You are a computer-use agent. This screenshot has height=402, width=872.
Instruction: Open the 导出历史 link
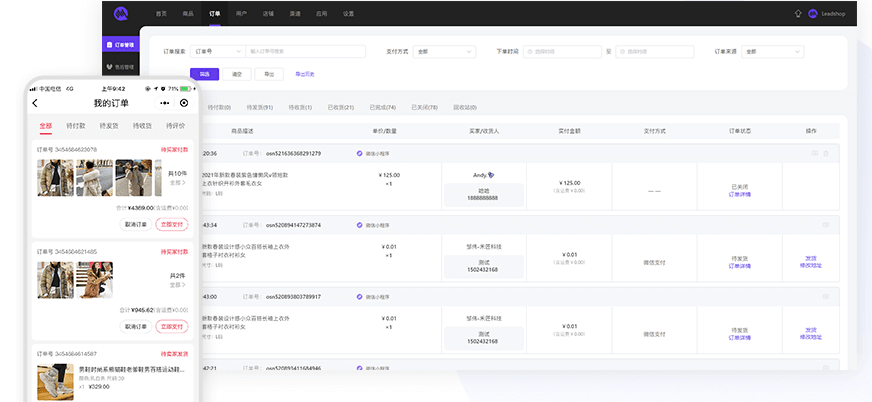click(x=305, y=74)
